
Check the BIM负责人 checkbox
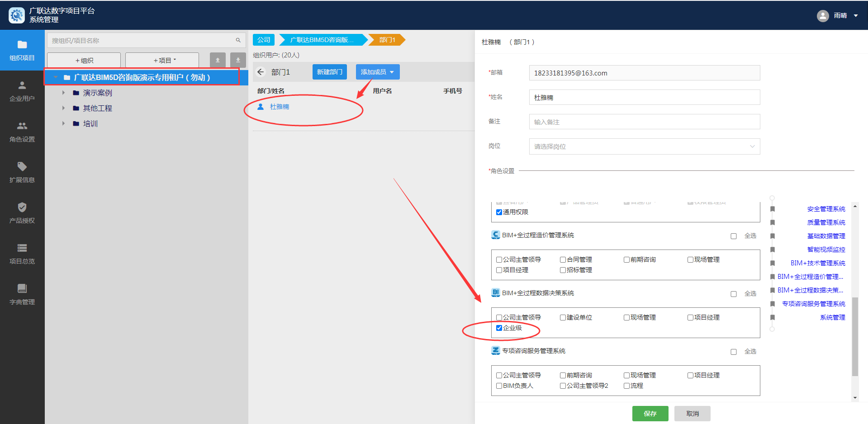tap(499, 386)
